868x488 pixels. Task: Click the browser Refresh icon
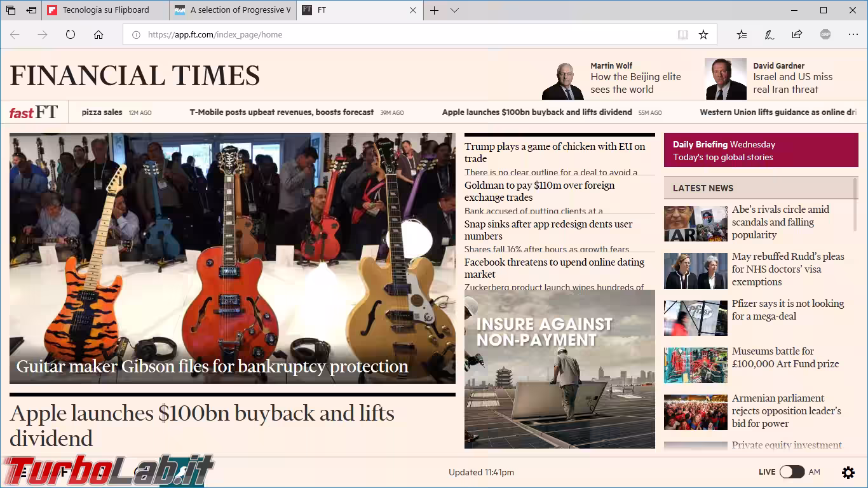(71, 35)
